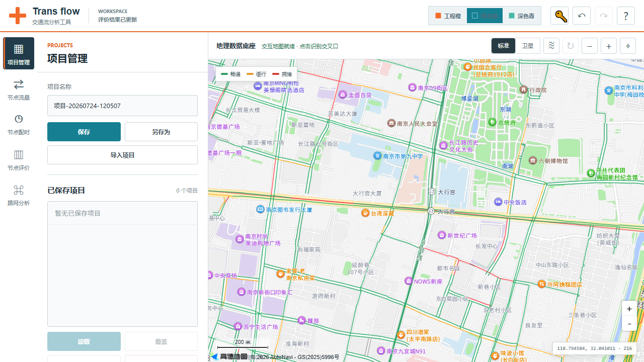Click the 拥堵 red legend entry
Screen dimensions: 644x362
pyautogui.click(x=282, y=74)
